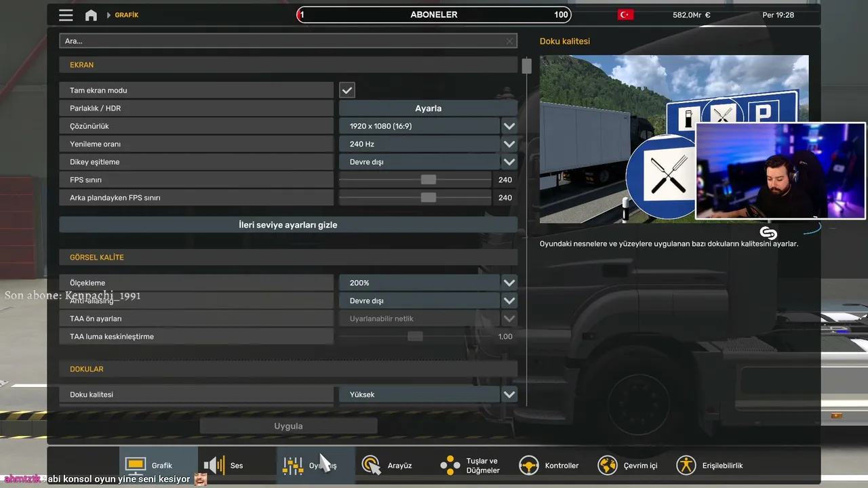Open the hamburger main menu
The width and height of the screenshot is (868, 488).
tap(66, 15)
